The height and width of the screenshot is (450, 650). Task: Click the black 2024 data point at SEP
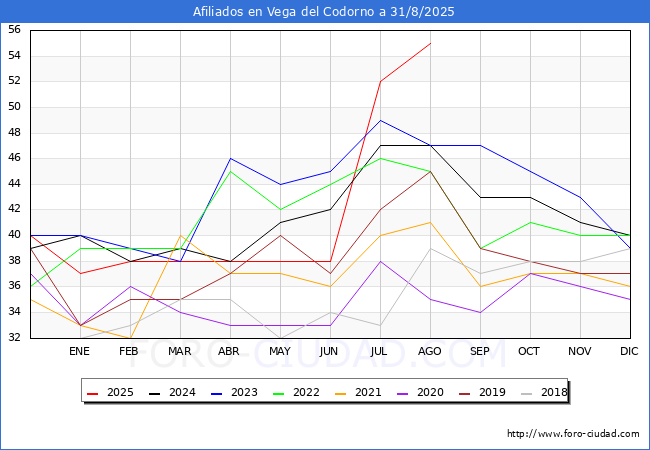[x=480, y=197]
